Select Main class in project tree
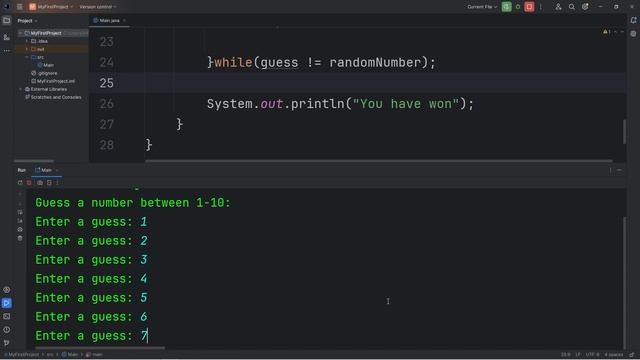 [x=45, y=65]
